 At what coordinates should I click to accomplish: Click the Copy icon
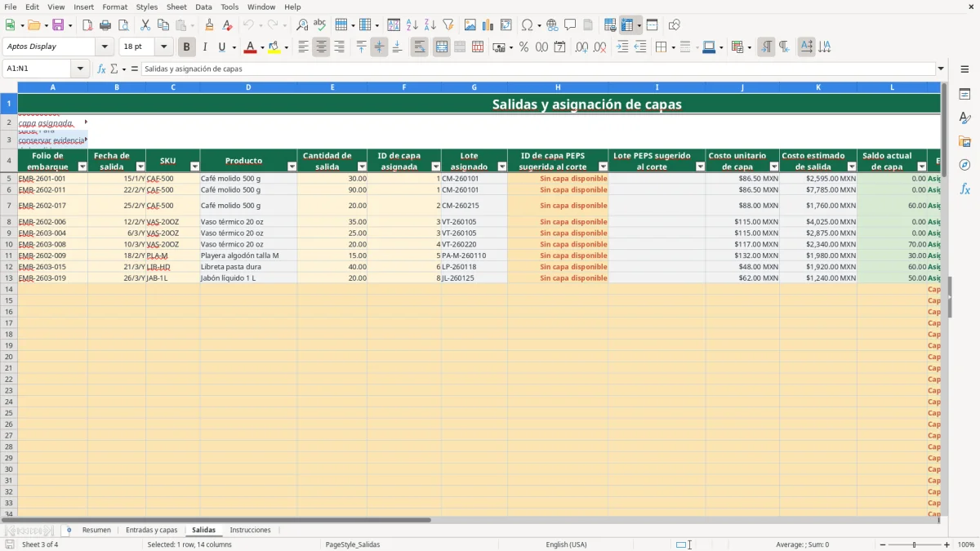163,25
